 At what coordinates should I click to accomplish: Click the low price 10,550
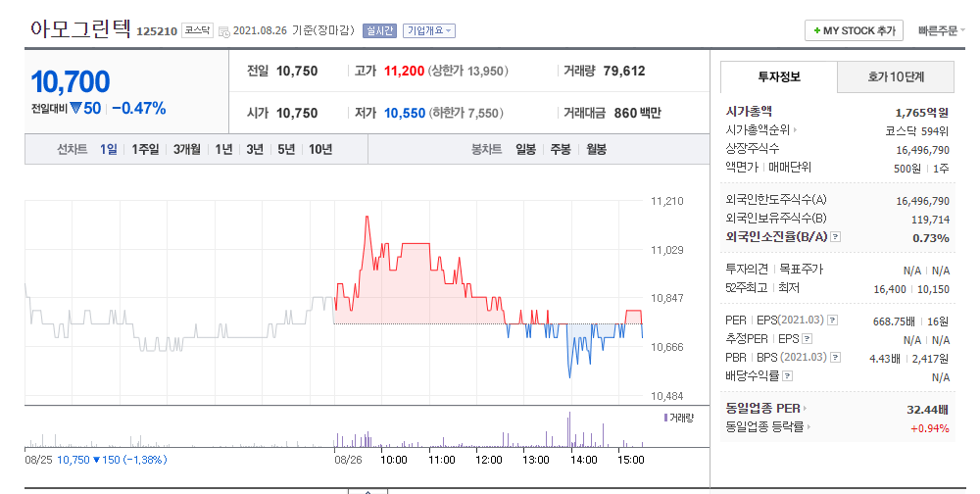[405, 113]
